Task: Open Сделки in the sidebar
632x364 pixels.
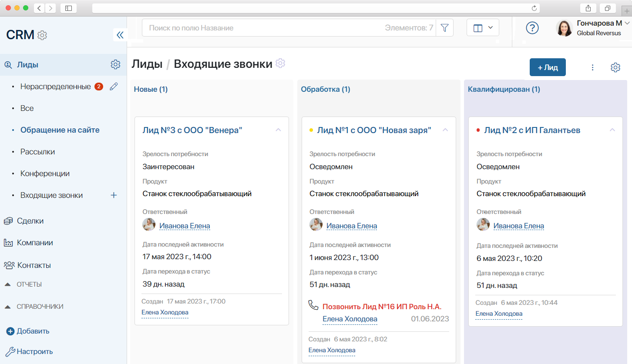Action: pos(30,221)
